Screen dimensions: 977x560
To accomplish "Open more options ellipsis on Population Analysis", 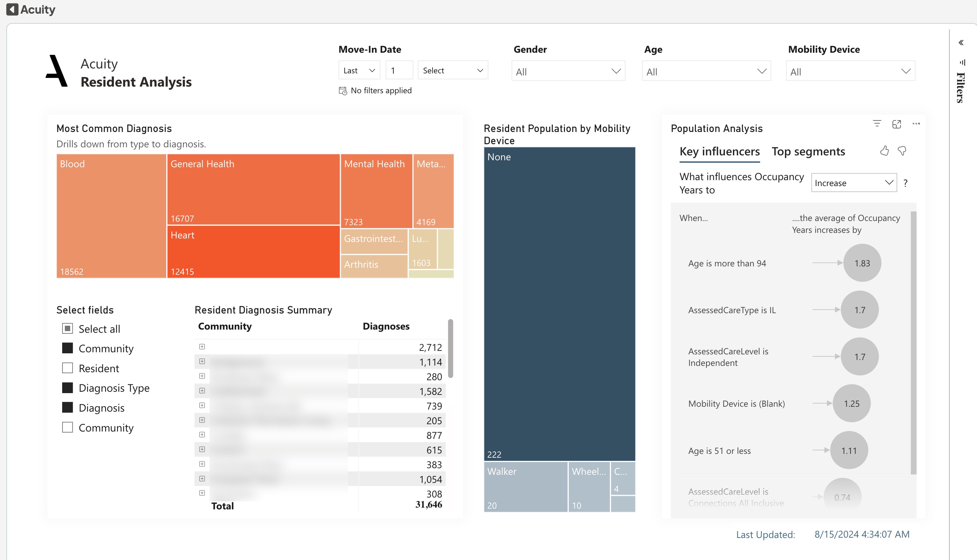I will point(916,124).
